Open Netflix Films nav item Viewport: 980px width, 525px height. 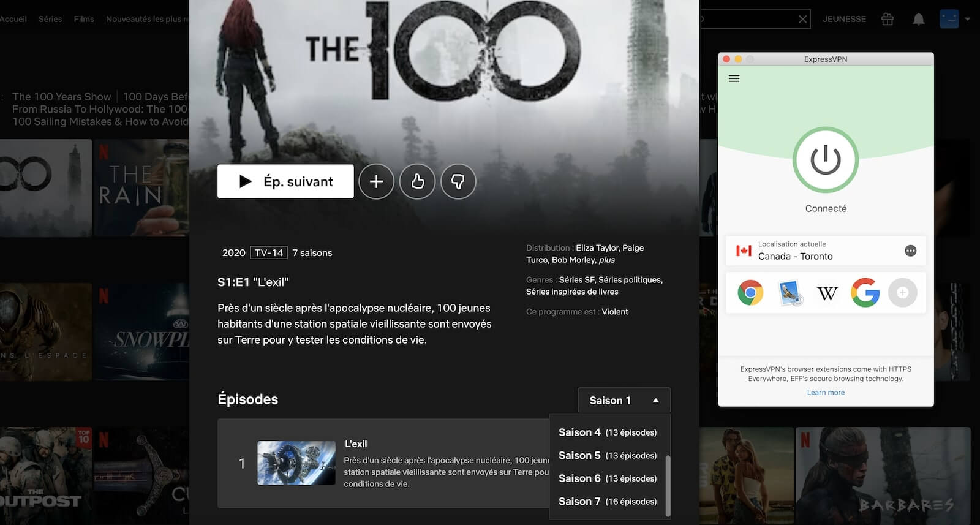tap(84, 19)
